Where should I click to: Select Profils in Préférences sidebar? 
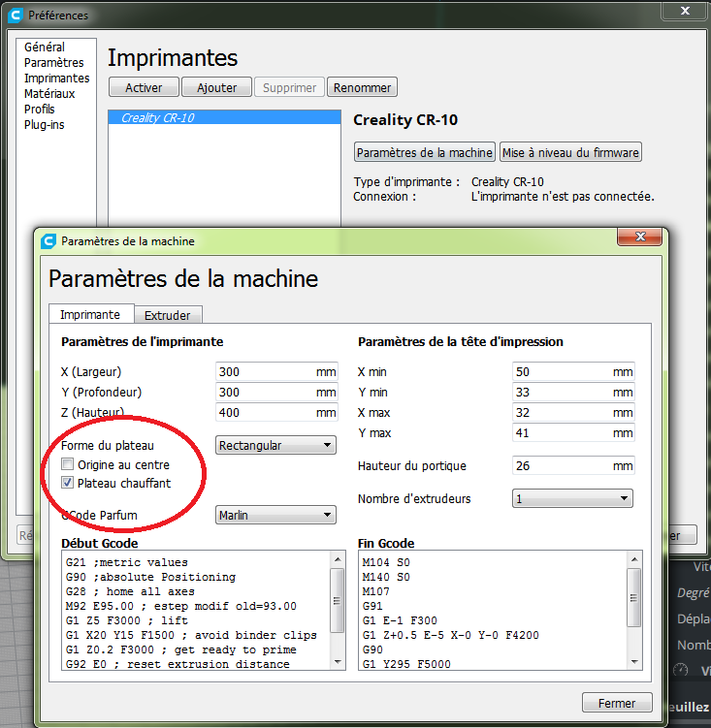point(40,110)
